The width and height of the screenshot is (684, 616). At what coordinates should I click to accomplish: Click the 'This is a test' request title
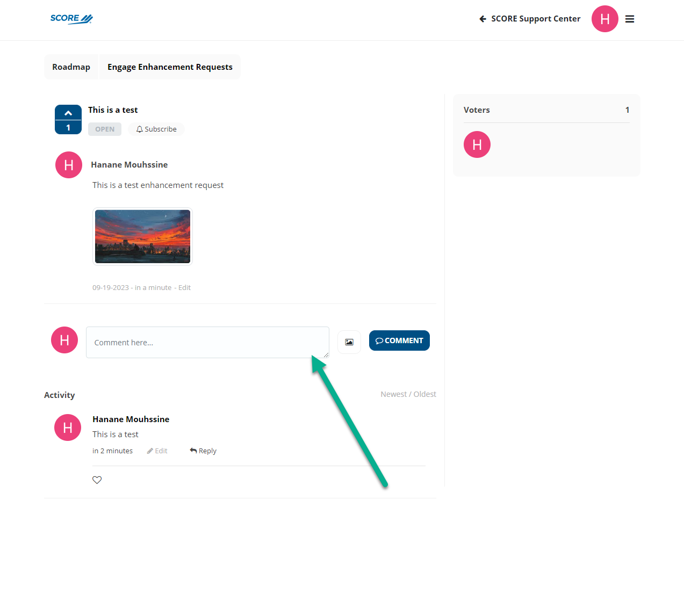coord(113,110)
